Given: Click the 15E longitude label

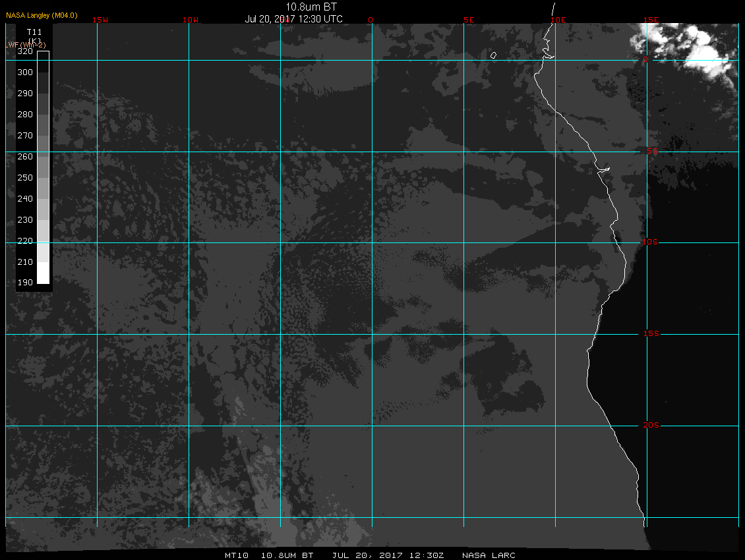Looking at the screenshot, I should point(651,20).
